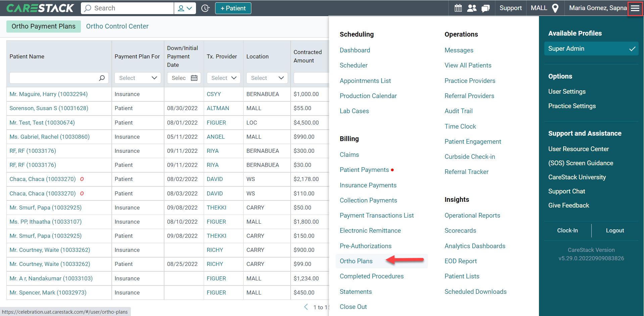This screenshot has width=644, height=316.
Task: Click Give Feedback link
Action: [x=568, y=205]
